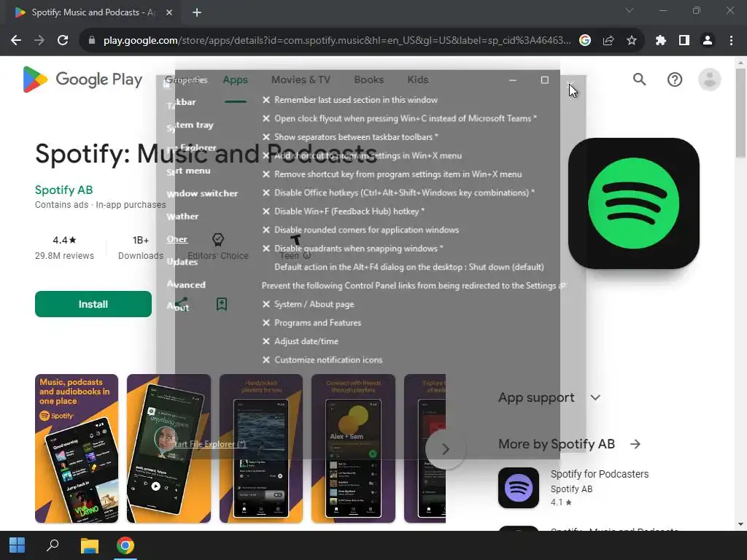Viewport: 747px width, 560px height.
Task: Search Google Play with the magnifier icon
Action: coord(639,79)
